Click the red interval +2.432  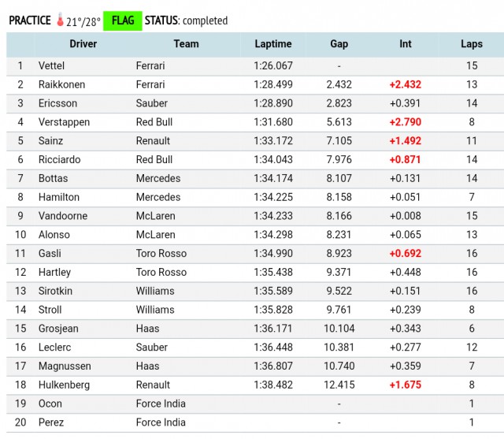(406, 84)
